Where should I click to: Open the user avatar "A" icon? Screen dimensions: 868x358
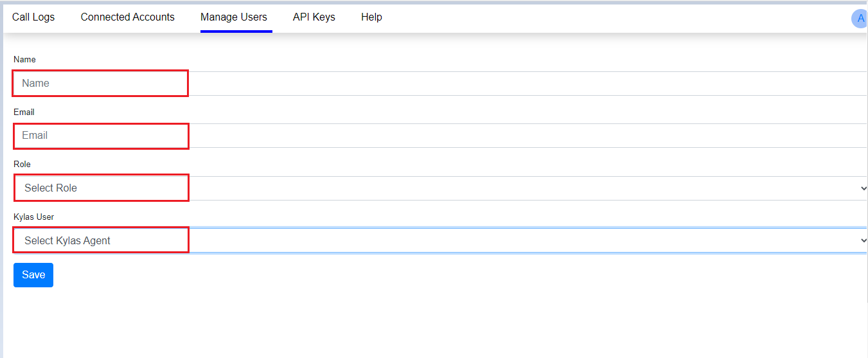(860, 19)
